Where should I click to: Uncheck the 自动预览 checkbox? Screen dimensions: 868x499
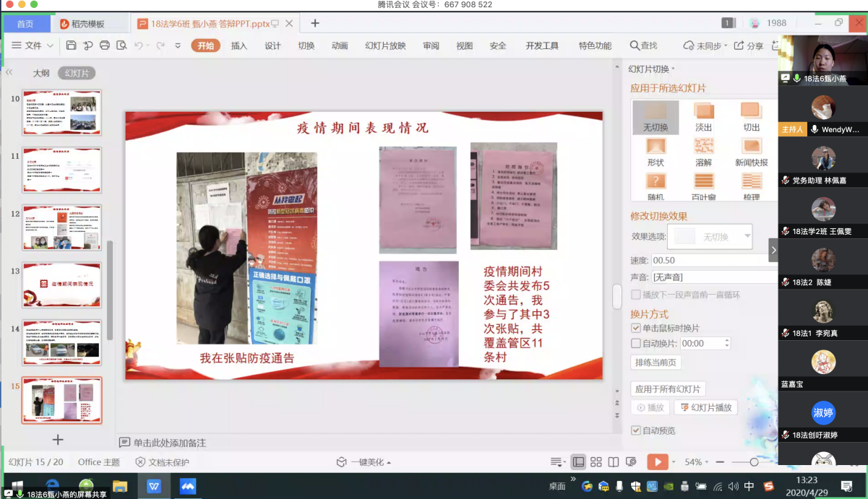pyautogui.click(x=636, y=430)
